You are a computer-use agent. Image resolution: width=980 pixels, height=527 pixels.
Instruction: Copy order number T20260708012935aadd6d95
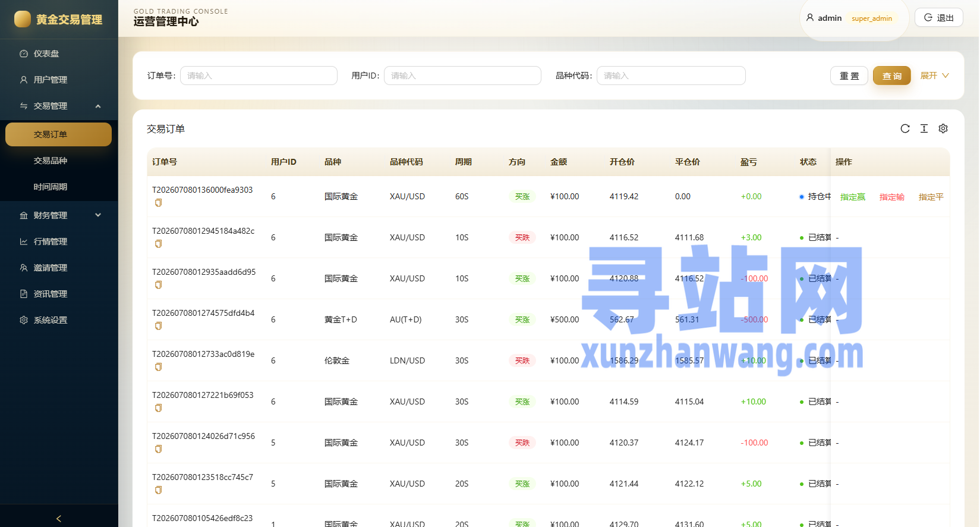pos(158,285)
